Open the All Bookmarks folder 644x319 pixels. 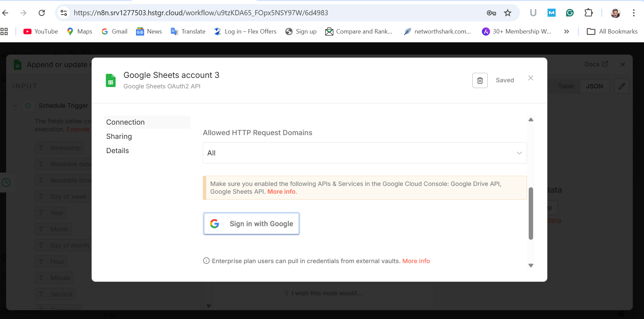612,31
